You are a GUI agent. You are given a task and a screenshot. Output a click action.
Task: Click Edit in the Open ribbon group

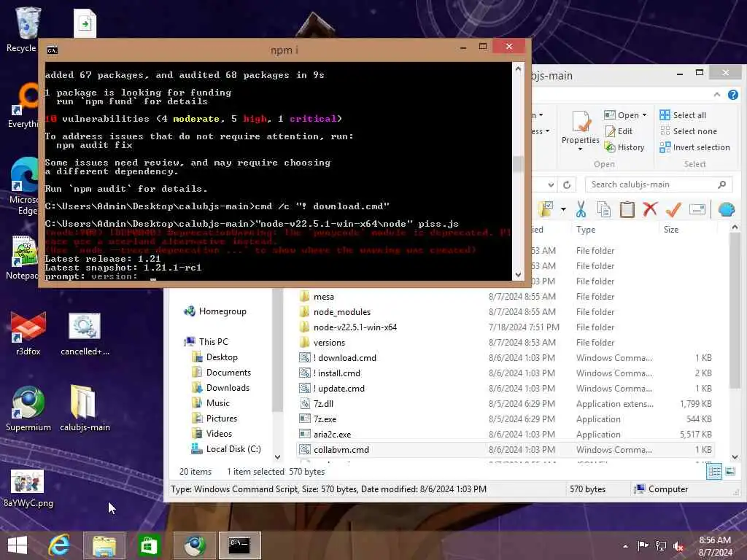619,131
